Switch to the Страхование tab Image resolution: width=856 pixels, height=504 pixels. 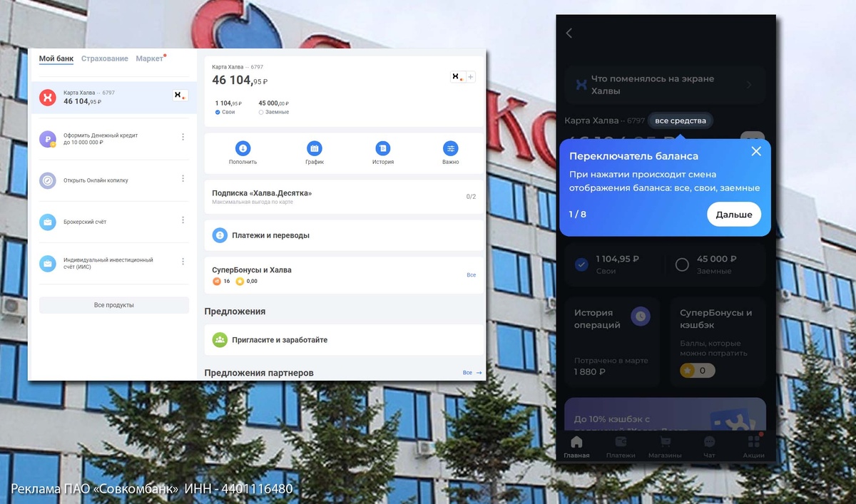click(x=105, y=58)
